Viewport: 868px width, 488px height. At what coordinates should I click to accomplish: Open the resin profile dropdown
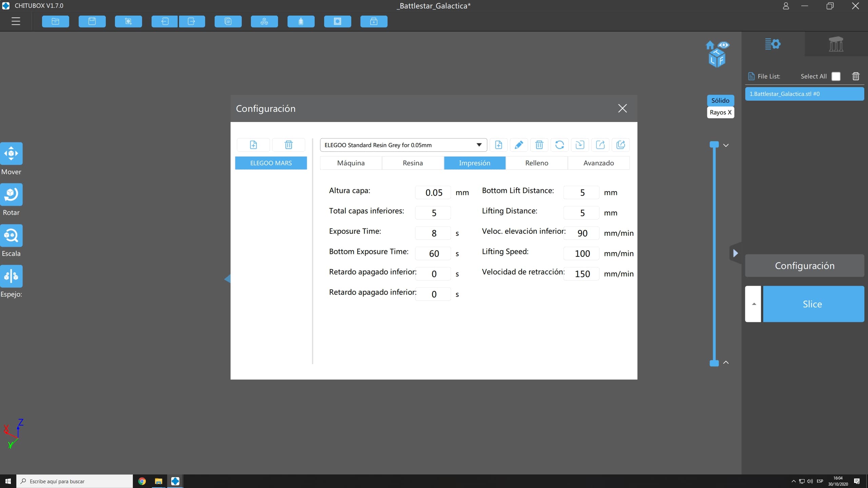tap(403, 145)
